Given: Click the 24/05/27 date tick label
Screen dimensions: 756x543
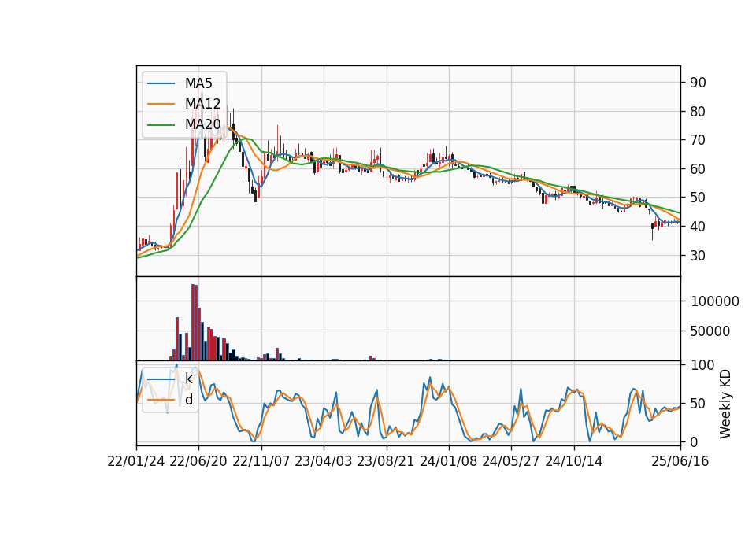Looking at the screenshot, I should click(510, 461).
